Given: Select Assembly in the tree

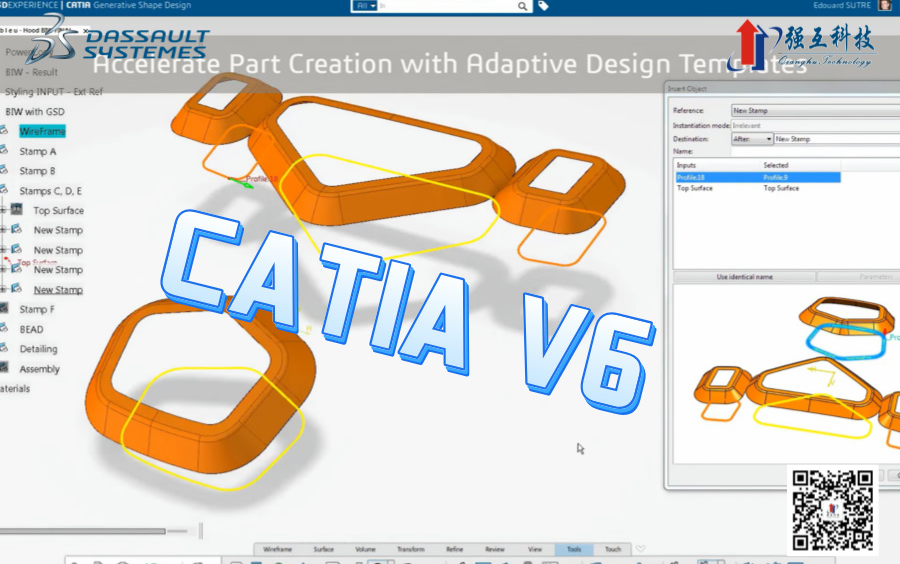Looking at the screenshot, I should (x=40, y=369).
